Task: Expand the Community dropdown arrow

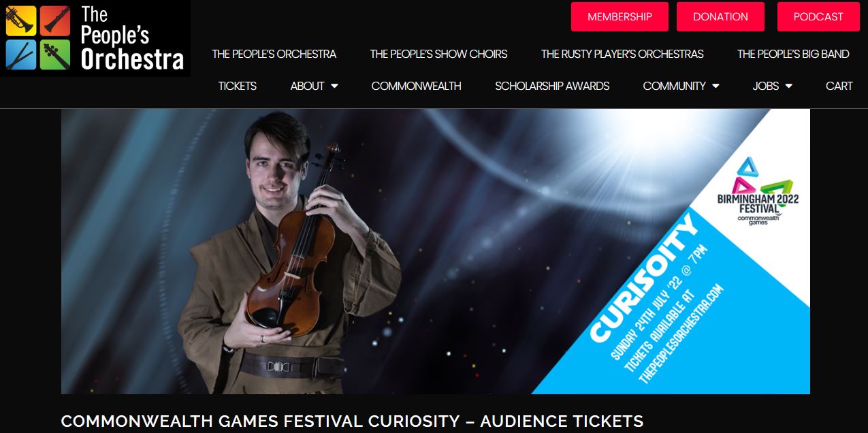Action: [716, 86]
